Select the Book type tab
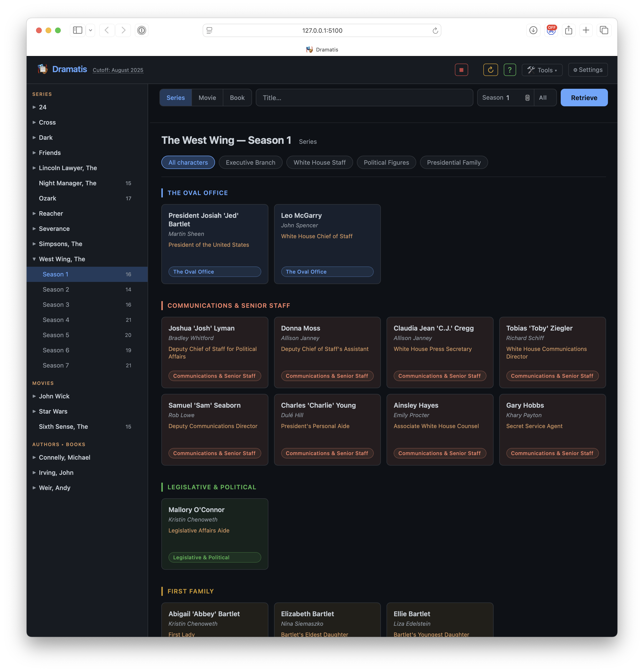The height and width of the screenshot is (672, 644). tap(237, 98)
